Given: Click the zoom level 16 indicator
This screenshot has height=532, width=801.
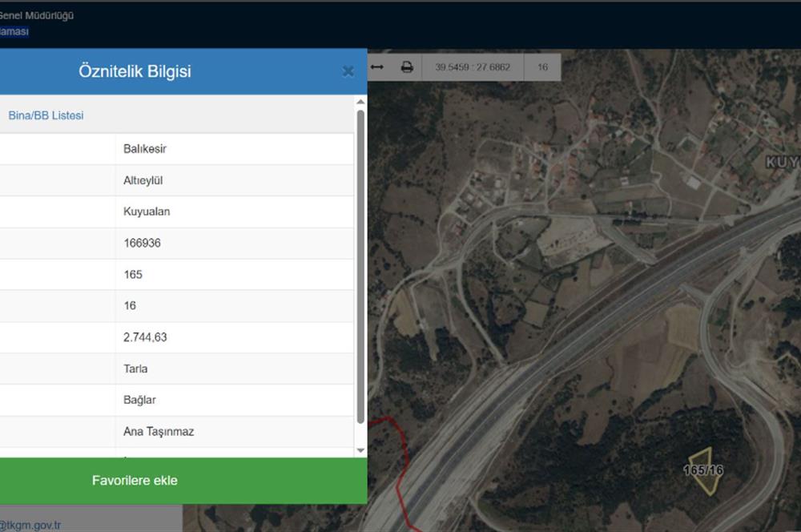Looking at the screenshot, I should tap(542, 67).
